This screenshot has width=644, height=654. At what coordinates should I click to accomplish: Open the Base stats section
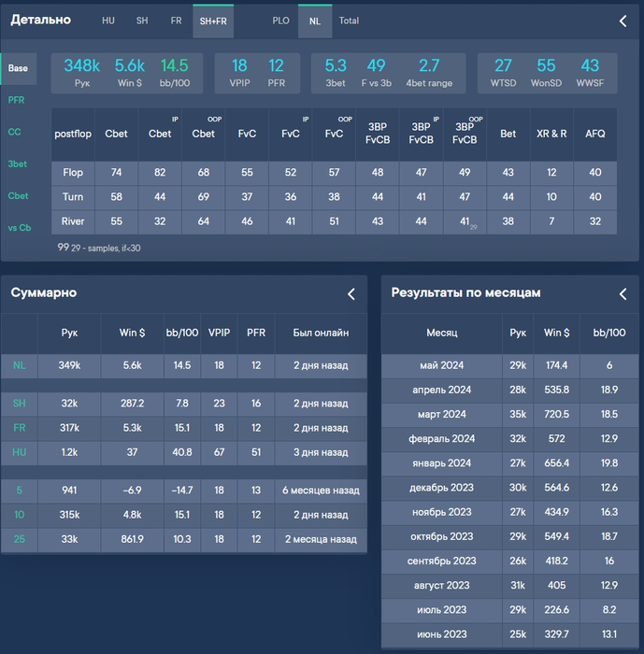[18, 68]
